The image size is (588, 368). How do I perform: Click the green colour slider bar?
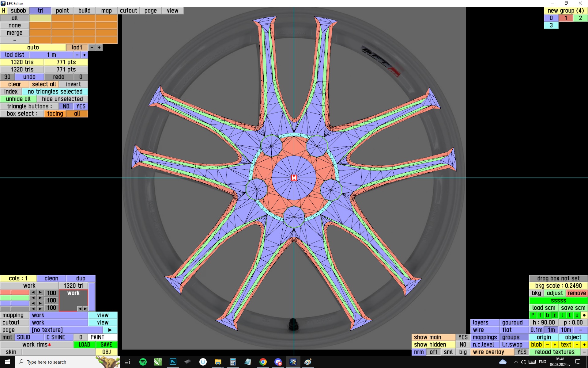pyautogui.click(x=15, y=298)
